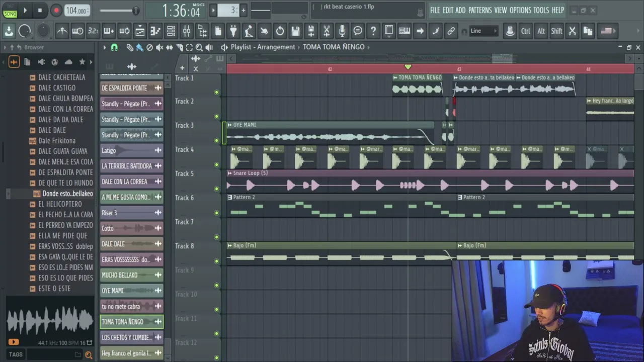
Task: Open the plugin picker plug icon
Action: click(233, 31)
